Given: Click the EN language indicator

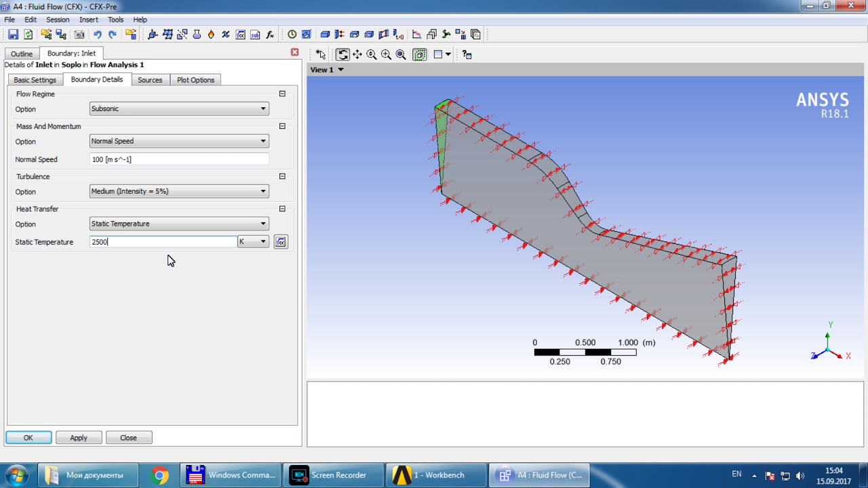Looking at the screenshot, I should 736,474.
